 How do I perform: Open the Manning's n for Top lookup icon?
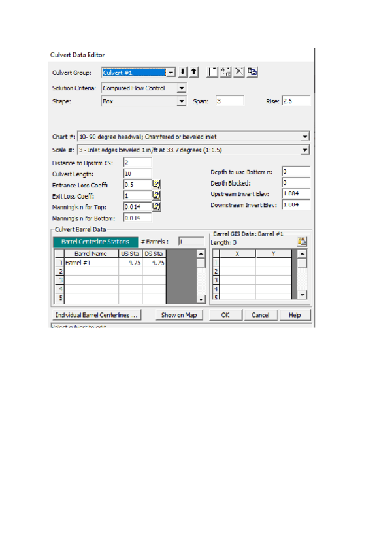[156, 206]
